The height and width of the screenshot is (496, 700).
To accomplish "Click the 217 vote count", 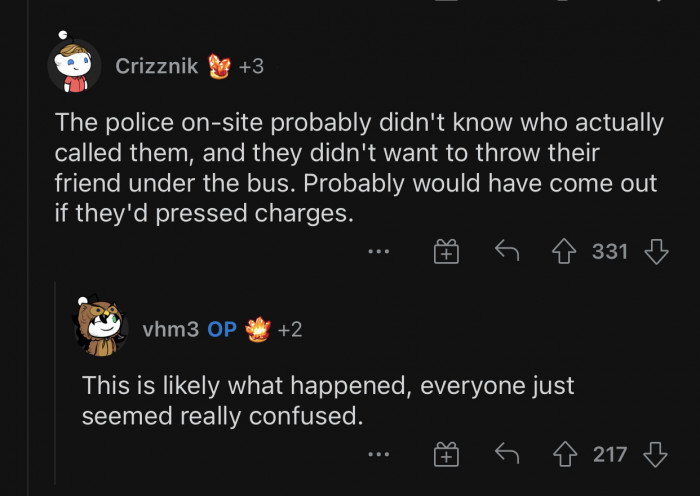I will (610, 455).
